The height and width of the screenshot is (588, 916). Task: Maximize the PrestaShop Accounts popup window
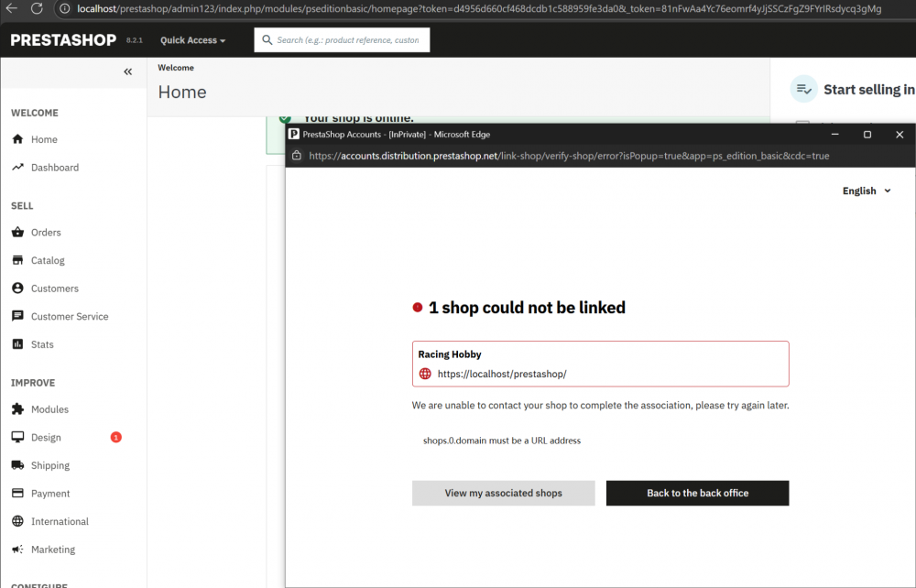[x=867, y=135]
